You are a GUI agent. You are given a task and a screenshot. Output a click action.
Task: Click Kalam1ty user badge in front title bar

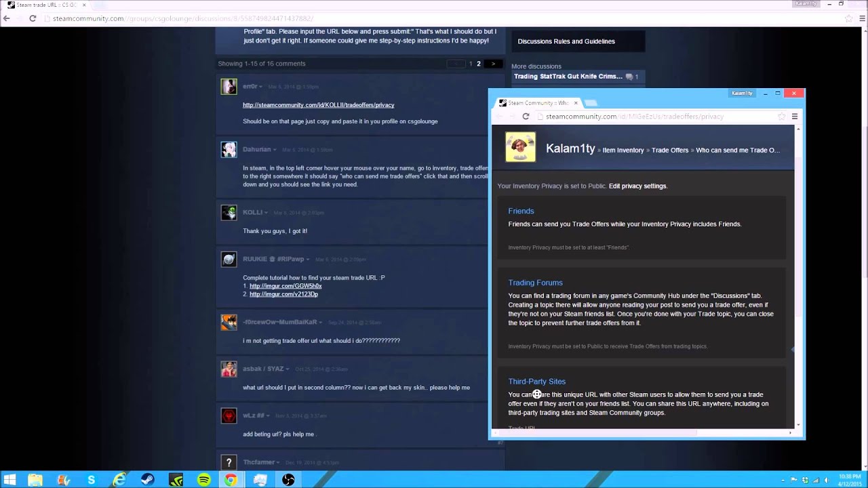742,94
